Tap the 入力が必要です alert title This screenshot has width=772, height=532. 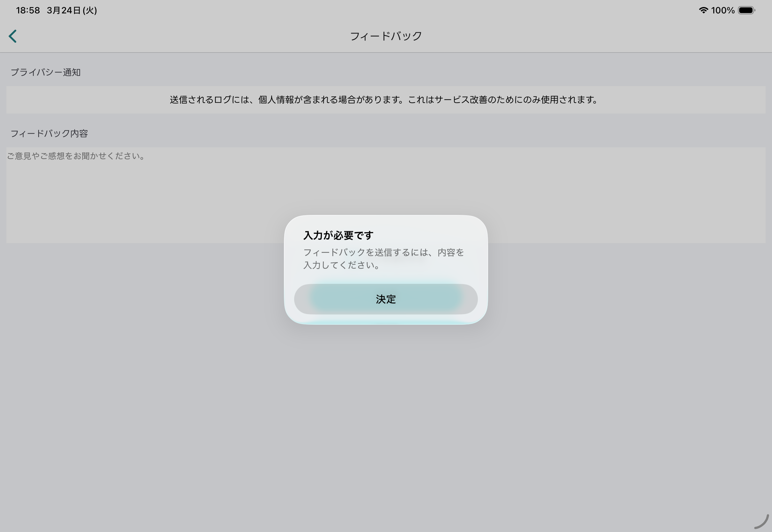338,235
